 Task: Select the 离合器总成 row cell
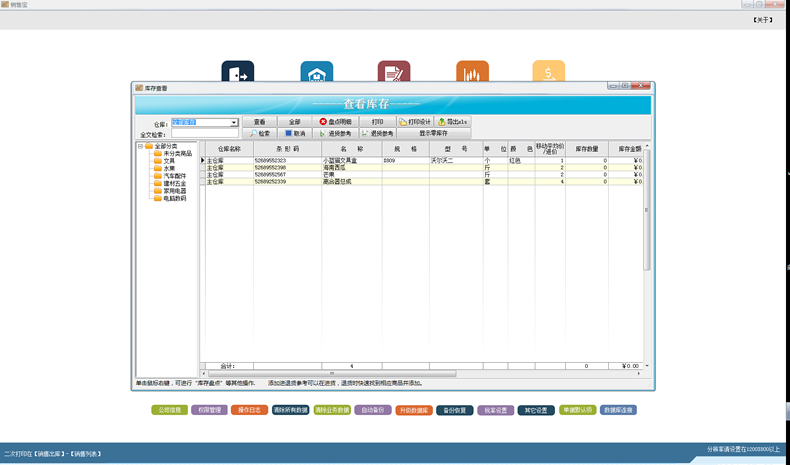click(352, 181)
